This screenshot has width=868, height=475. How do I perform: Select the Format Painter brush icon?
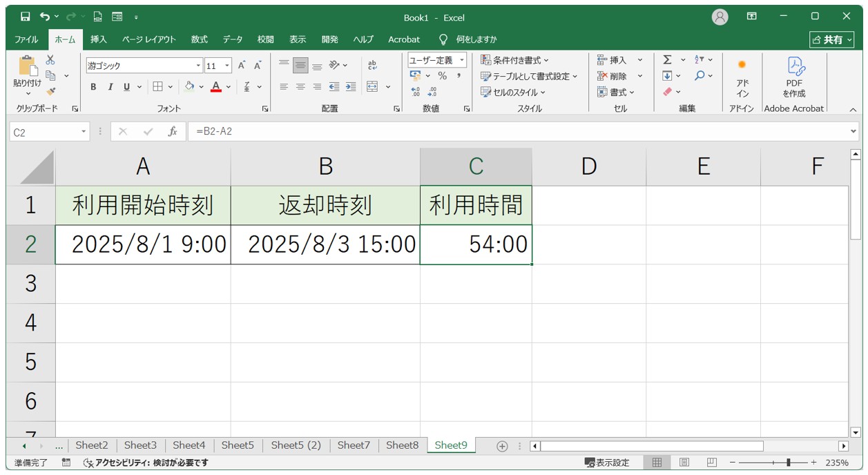50,91
